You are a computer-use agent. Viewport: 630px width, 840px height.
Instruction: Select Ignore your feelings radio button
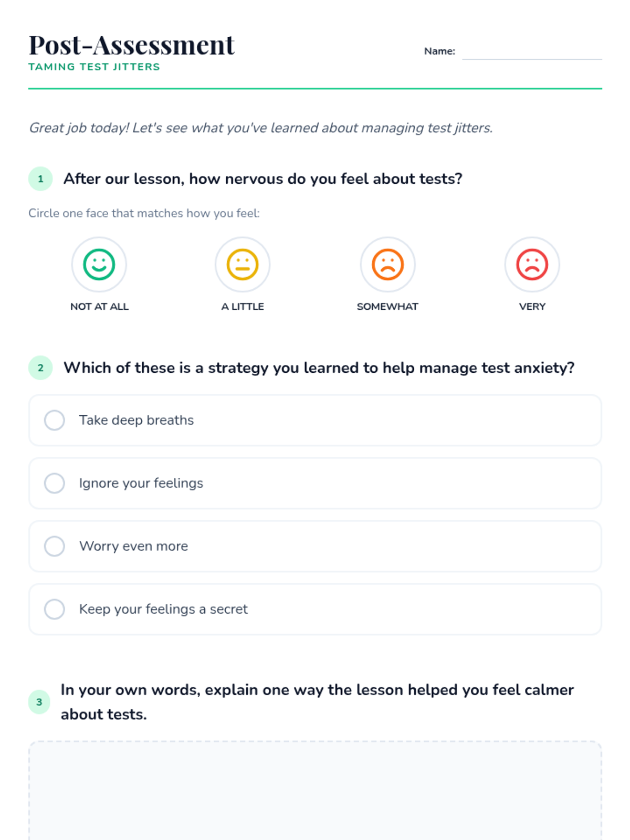click(x=55, y=483)
